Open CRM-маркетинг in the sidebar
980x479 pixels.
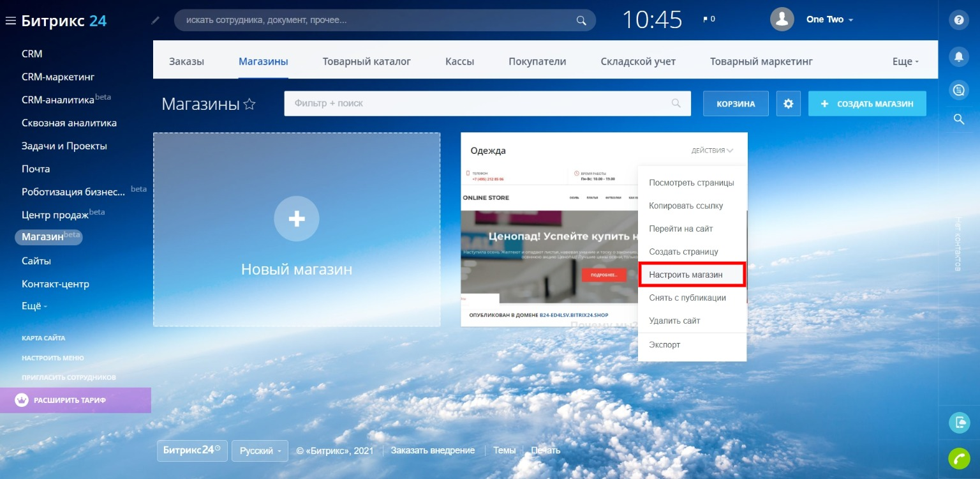point(58,77)
